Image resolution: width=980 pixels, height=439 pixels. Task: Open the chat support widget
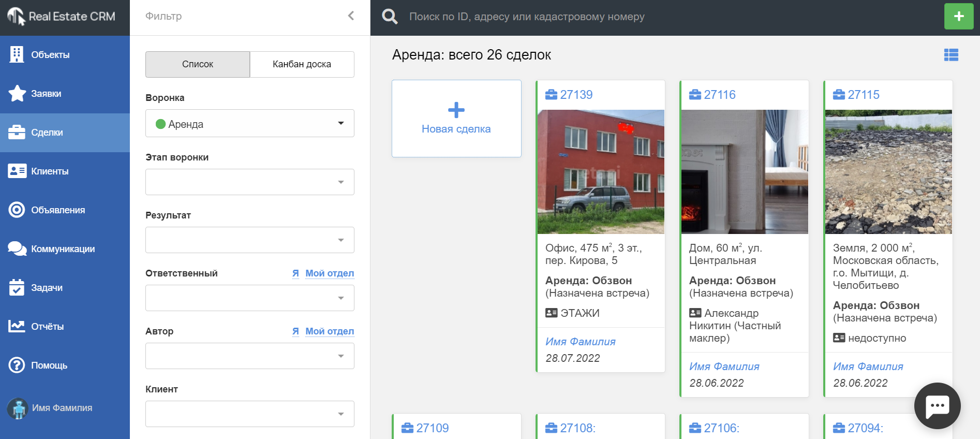click(937, 406)
